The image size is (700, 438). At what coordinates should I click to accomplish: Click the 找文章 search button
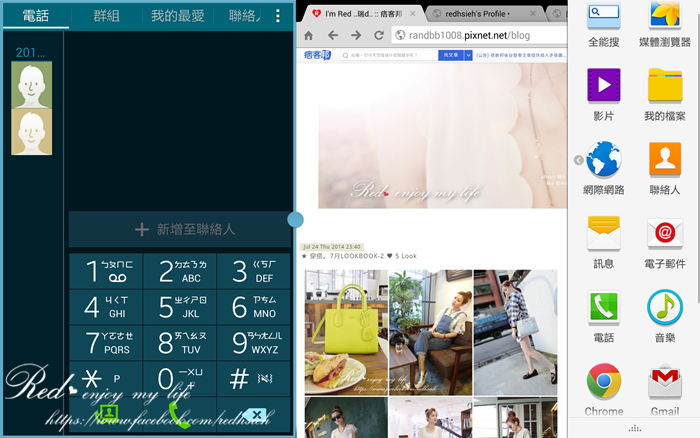pyautogui.click(x=451, y=55)
